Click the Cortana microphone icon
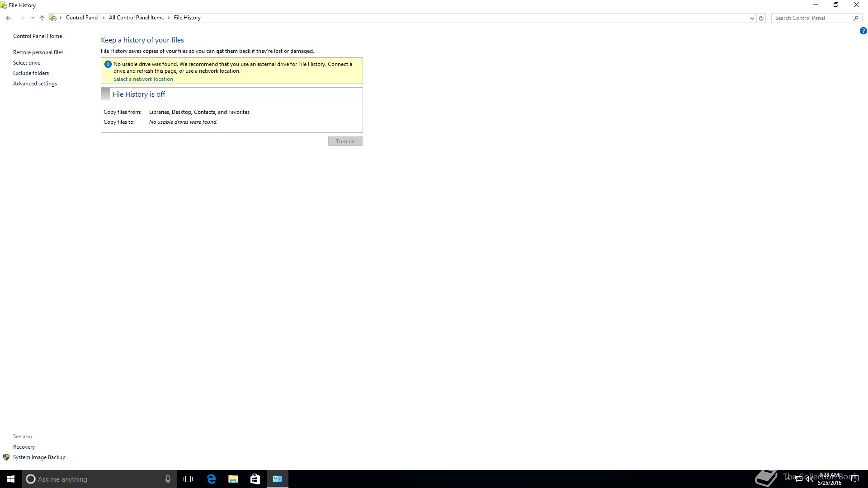Image resolution: width=868 pixels, height=488 pixels. click(168, 479)
